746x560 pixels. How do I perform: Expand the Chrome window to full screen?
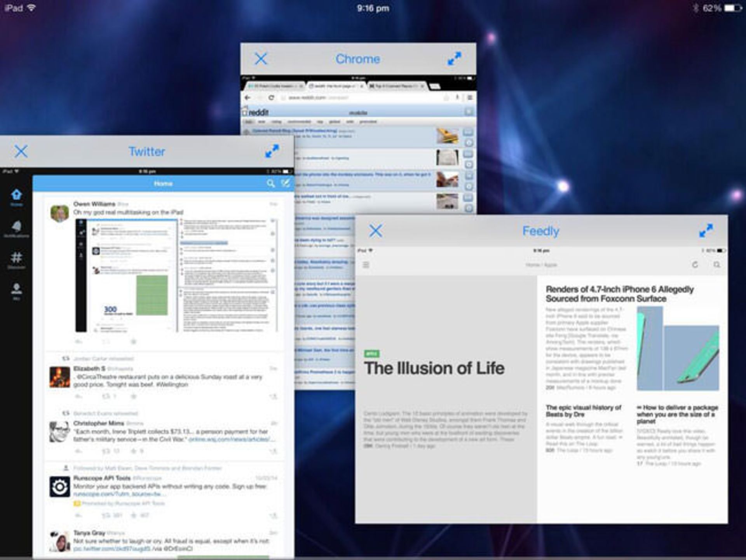[x=454, y=59]
